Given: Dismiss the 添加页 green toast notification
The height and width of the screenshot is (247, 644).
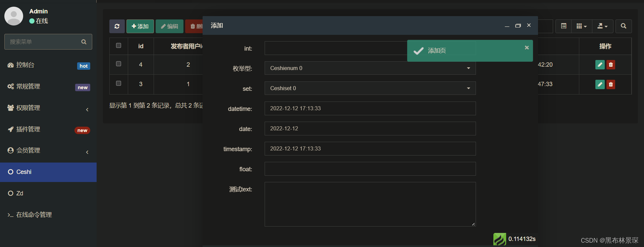Looking at the screenshot, I should pos(527,48).
